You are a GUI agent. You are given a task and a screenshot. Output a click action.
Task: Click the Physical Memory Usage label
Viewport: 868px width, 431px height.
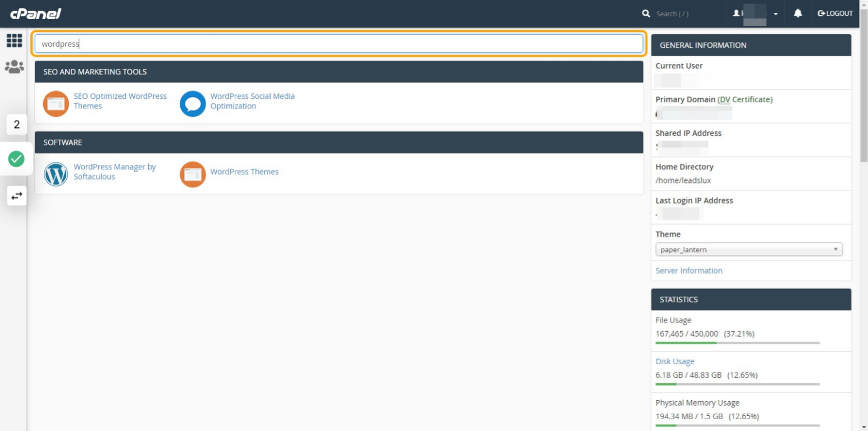697,403
